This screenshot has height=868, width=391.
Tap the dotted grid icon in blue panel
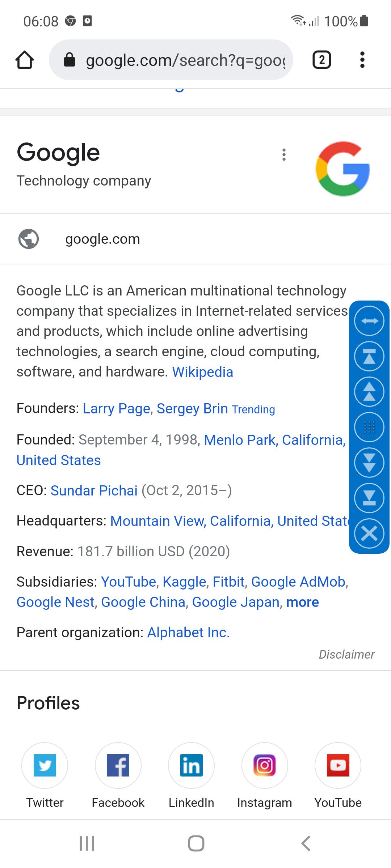pos(369,427)
